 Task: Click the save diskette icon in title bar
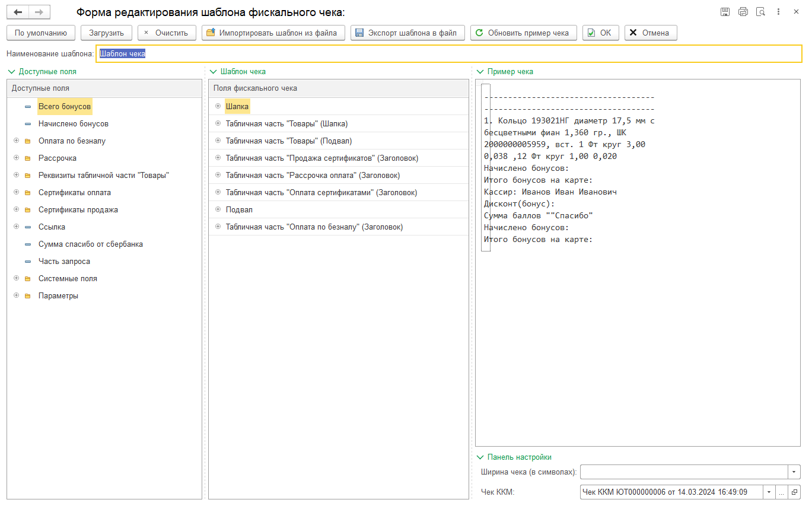[x=725, y=12]
